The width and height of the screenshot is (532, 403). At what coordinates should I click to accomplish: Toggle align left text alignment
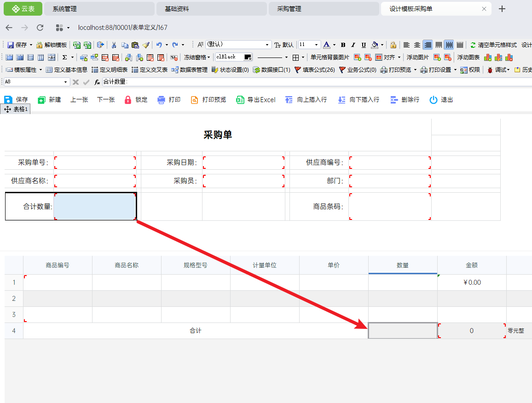click(406, 45)
